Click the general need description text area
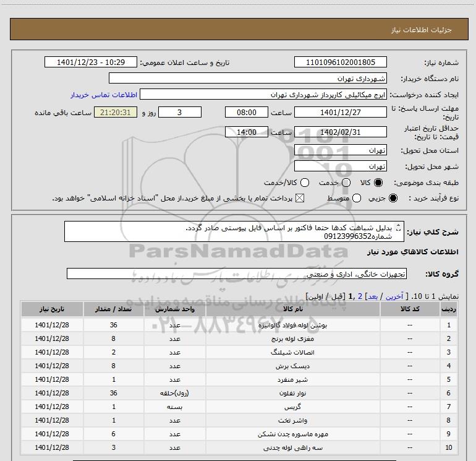This screenshot has width=476, height=461. tap(234, 232)
